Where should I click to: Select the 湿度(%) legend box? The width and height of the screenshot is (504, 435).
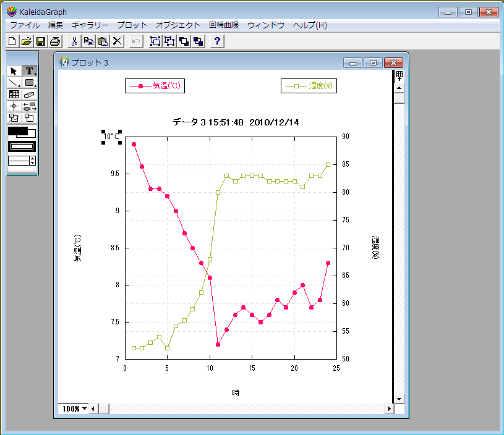pos(309,86)
